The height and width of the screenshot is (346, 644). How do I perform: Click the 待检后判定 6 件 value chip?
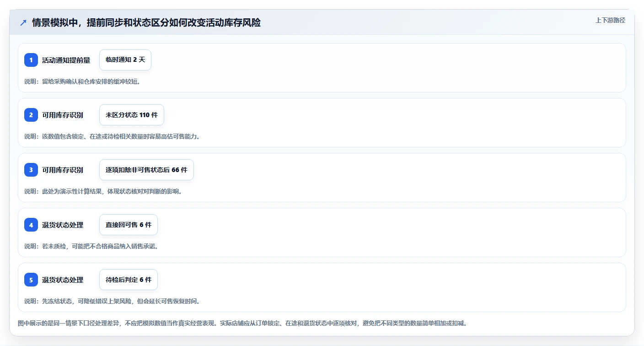[x=129, y=280]
